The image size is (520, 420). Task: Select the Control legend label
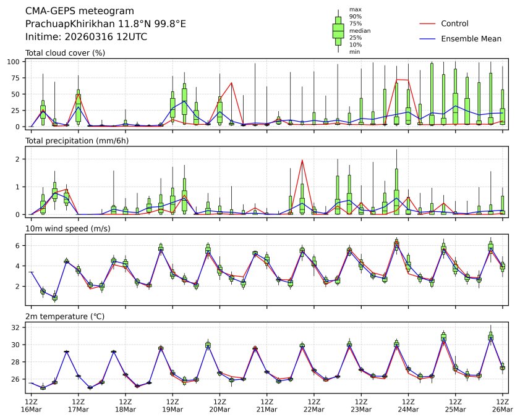[x=454, y=23]
